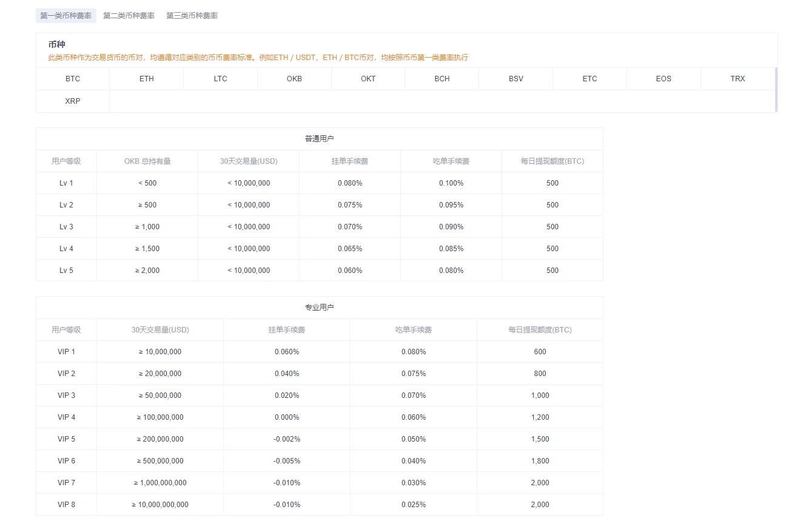786x532 pixels.
Task: Click the XRP currency cell
Action: click(x=73, y=101)
